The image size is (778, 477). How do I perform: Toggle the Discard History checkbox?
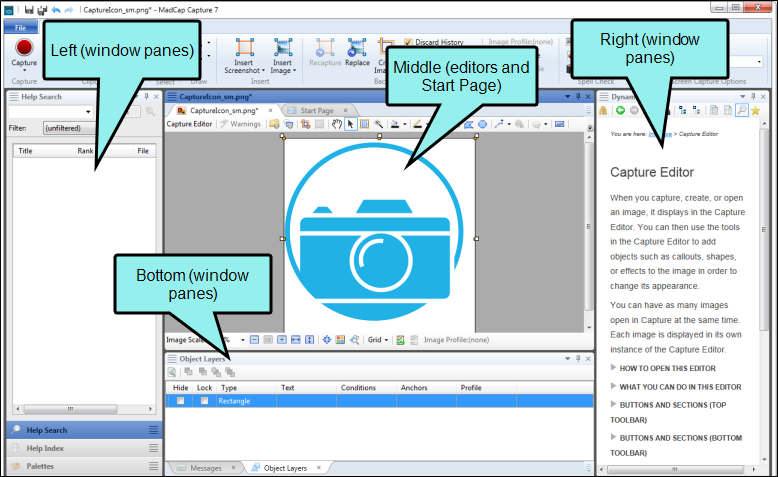tap(408, 42)
